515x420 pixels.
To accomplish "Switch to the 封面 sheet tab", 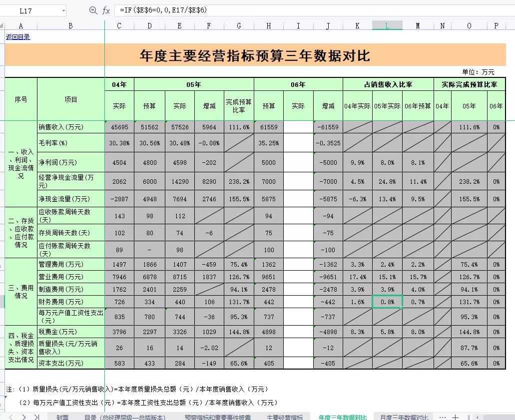I will [62, 417].
